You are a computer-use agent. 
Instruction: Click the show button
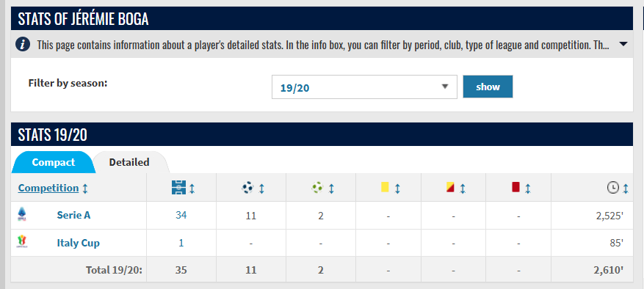point(488,87)
